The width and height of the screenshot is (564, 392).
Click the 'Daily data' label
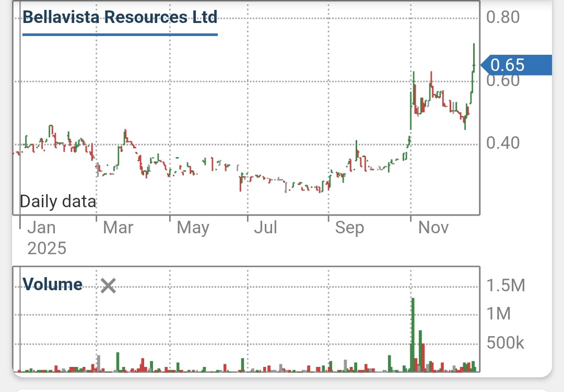[58, 201]
